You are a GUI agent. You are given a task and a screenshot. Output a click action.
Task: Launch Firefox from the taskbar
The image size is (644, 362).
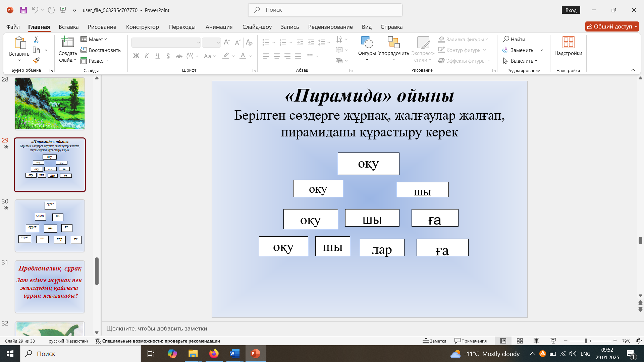[x=214, y=354]
